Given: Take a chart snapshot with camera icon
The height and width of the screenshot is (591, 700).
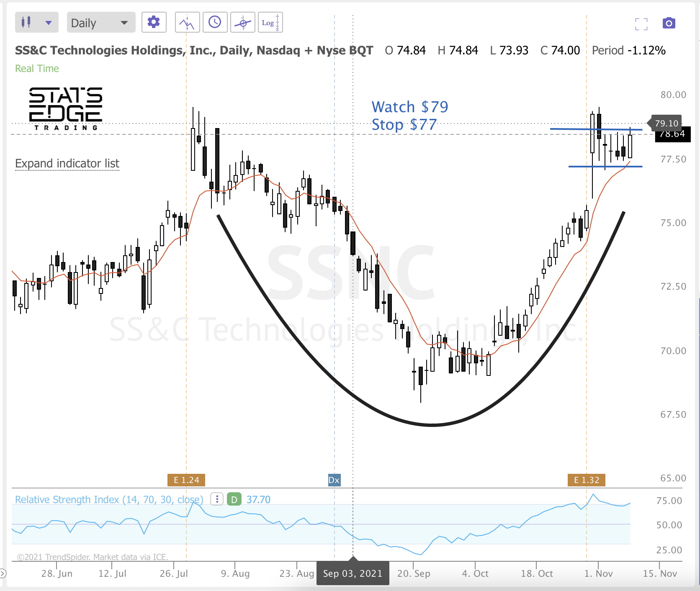Looking at the screenshot, I should pos(668,23).
